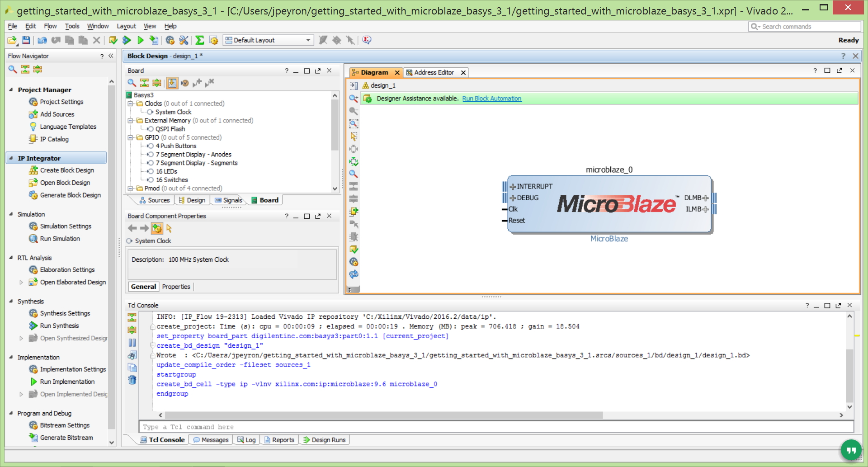The height and width of the screenshot is (467, 868).
Task: Click Run Synthesis in Flow Navigator
Action: click(59, 326)
